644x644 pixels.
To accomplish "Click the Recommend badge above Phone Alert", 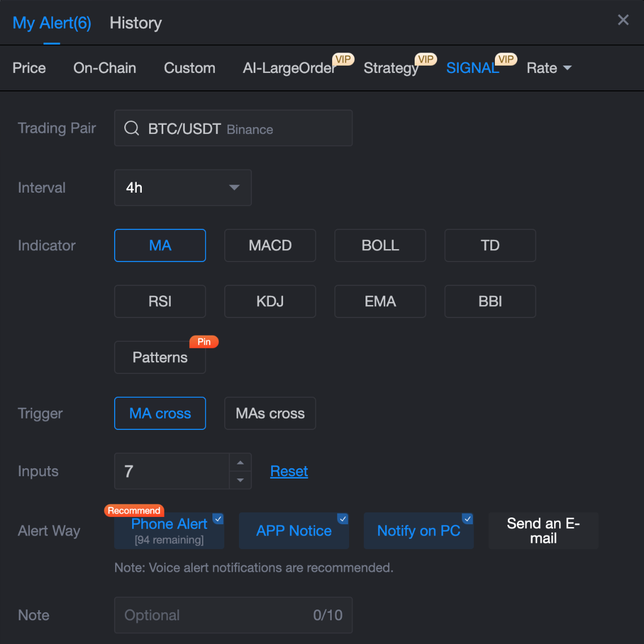I will pos(134,510).
